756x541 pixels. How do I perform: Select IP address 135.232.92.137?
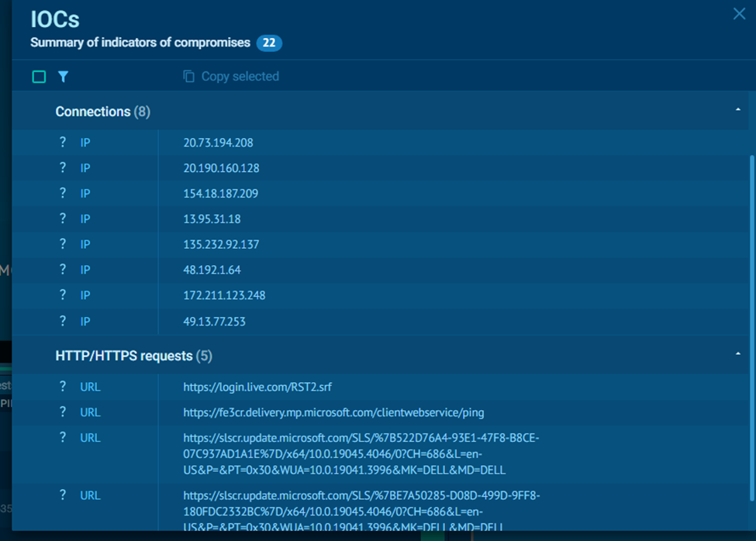pyautogui.click(x=221, y=244)
